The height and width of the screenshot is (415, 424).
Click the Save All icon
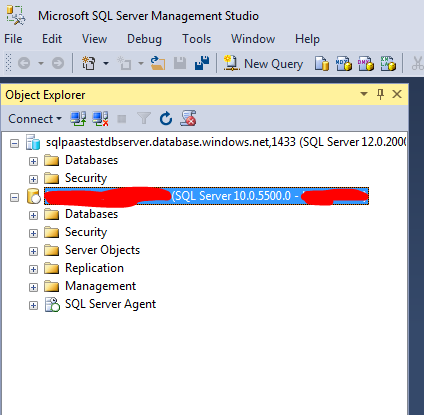click(x=202, y=63)
